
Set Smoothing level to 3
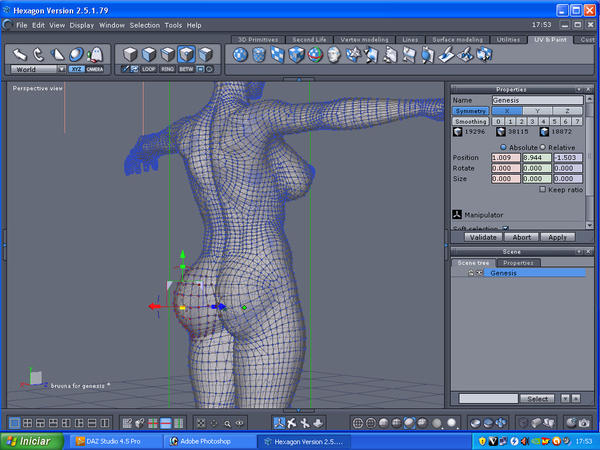pos(534,121)
